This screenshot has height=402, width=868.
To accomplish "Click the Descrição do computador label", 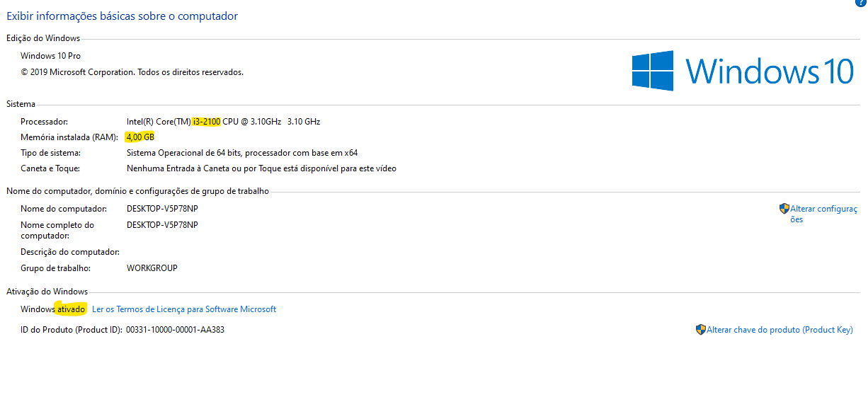I will point(70,252).
